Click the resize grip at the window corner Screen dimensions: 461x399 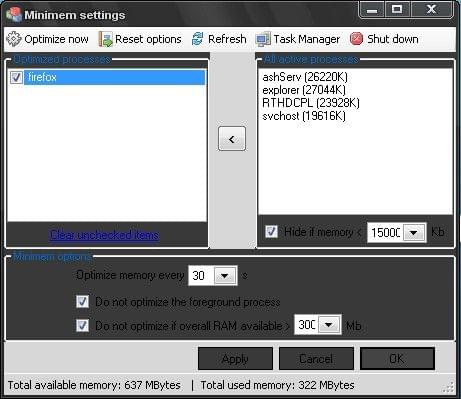click(x=449, y=387)
